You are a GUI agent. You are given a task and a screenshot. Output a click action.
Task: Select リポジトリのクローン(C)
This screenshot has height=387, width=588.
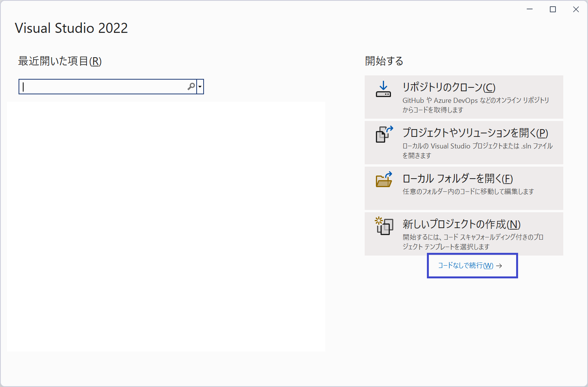[464, 97]
